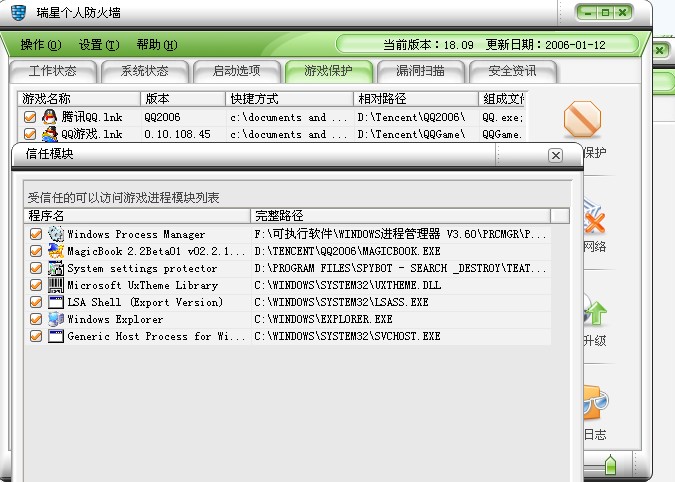Click path C:\WINDOWS\SYSTEM32\UXTHEME.DLL
Screen dimensions: 675x482
coord(347,285)
